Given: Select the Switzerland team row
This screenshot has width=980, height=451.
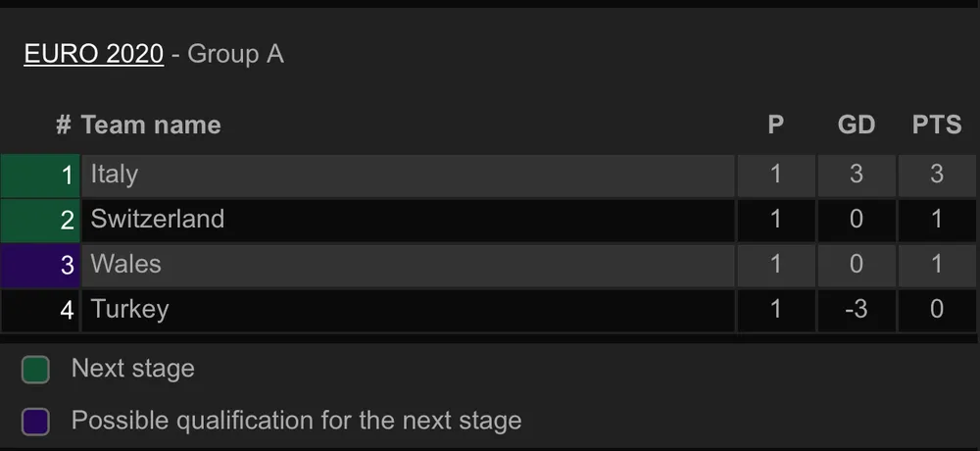Looking at the screenshot, I should pyautogui.click(x=408, y=220).
